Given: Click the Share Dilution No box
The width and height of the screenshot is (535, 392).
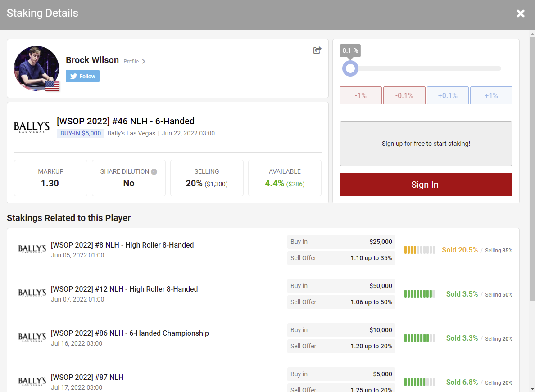Looking at the screenshot, I should pyautogui.click(x=129, y=178).
